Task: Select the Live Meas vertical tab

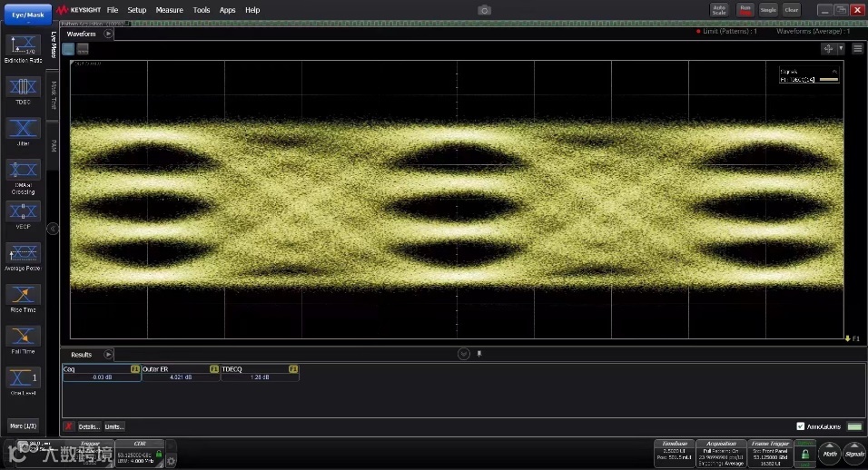Action: 54,44
